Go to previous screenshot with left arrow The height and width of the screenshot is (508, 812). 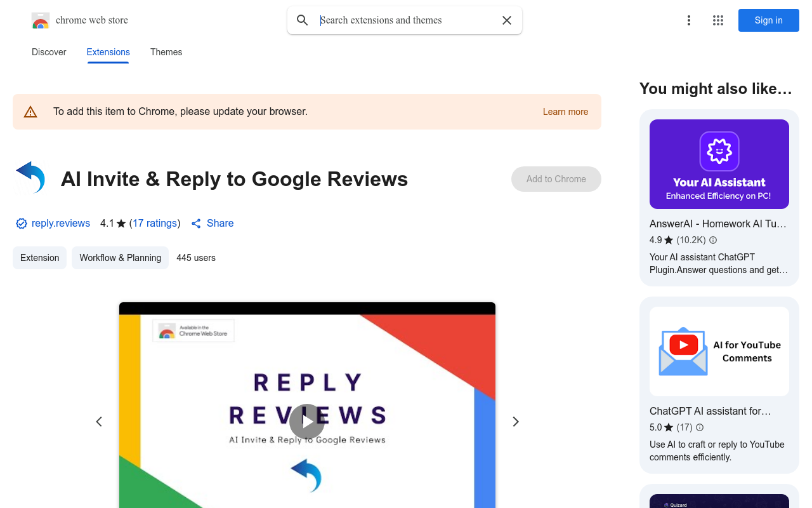tap(99, 422)
